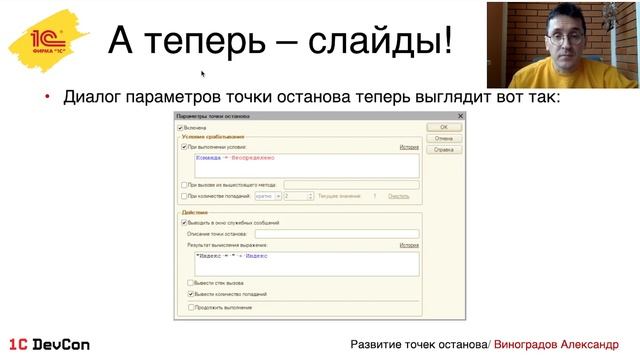Toggle the 'Включена' checkbox

pyautogui.click(x=180, y=128)
